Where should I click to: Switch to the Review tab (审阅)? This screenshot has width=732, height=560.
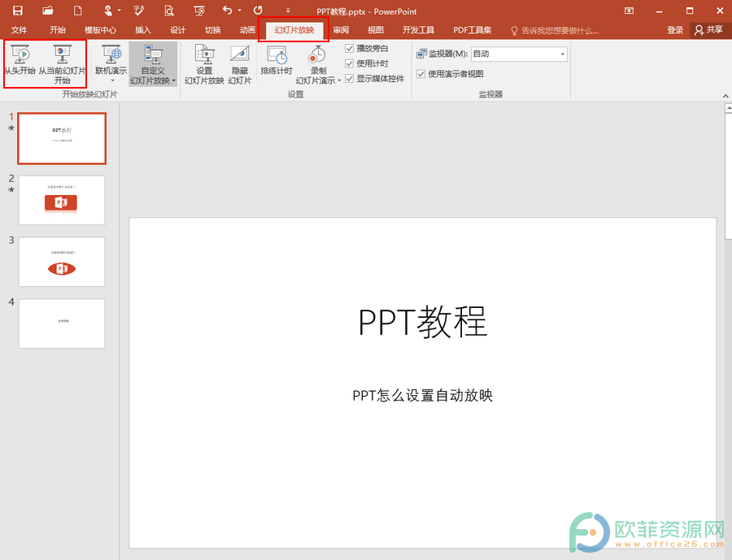[342, 30]
